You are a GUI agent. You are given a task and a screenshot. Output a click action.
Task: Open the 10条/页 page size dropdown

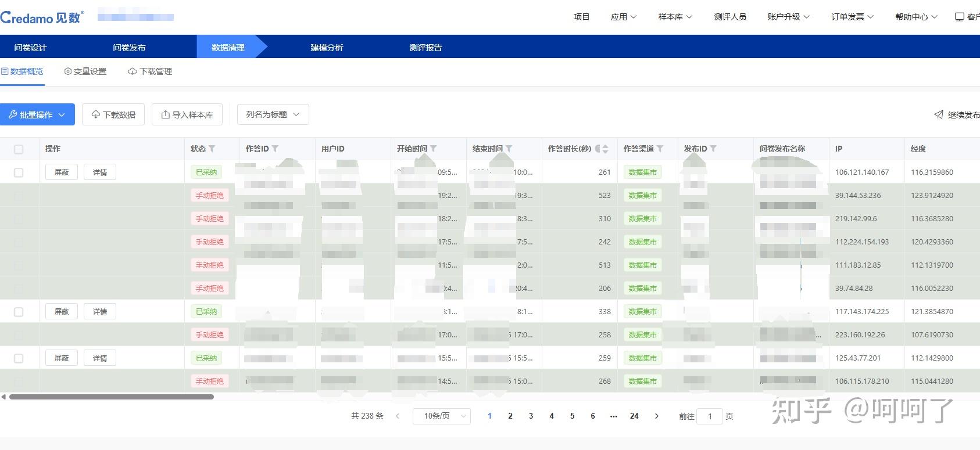point(442,416)
